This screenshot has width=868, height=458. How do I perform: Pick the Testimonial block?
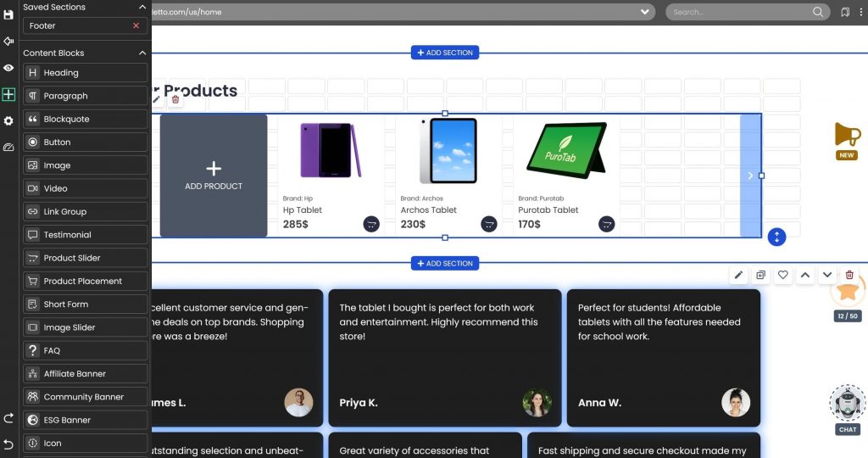pyautogui.click(x=86, y=235)
